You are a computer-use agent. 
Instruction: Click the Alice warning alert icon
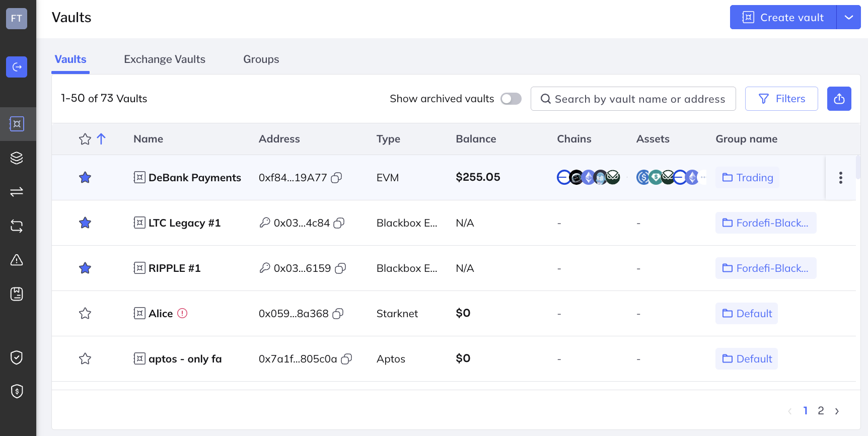click(x=182, y=313)
